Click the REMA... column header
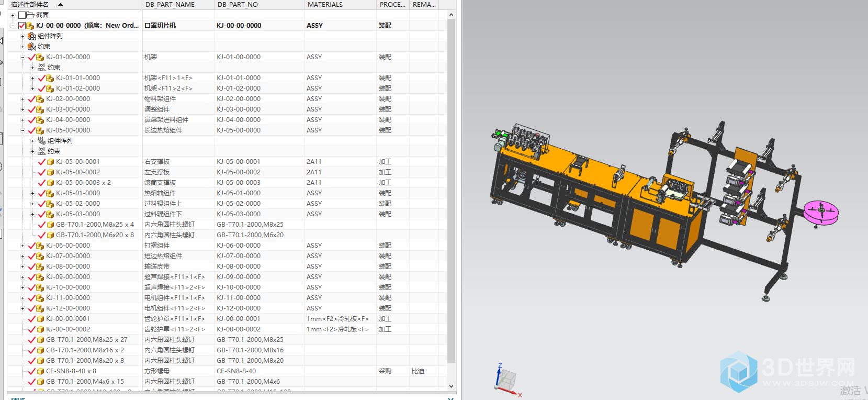This screenshot has height=400, width=868. pyautogui.click(x=424, y=5)
